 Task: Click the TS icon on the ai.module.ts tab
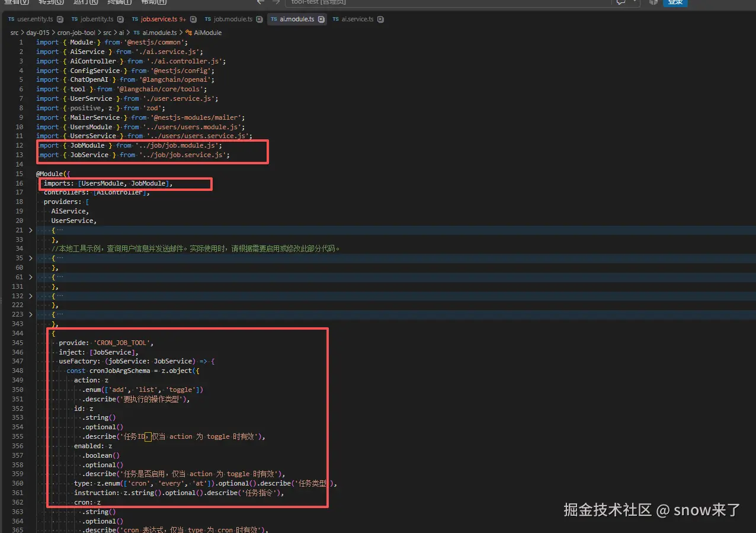point(274,20)
